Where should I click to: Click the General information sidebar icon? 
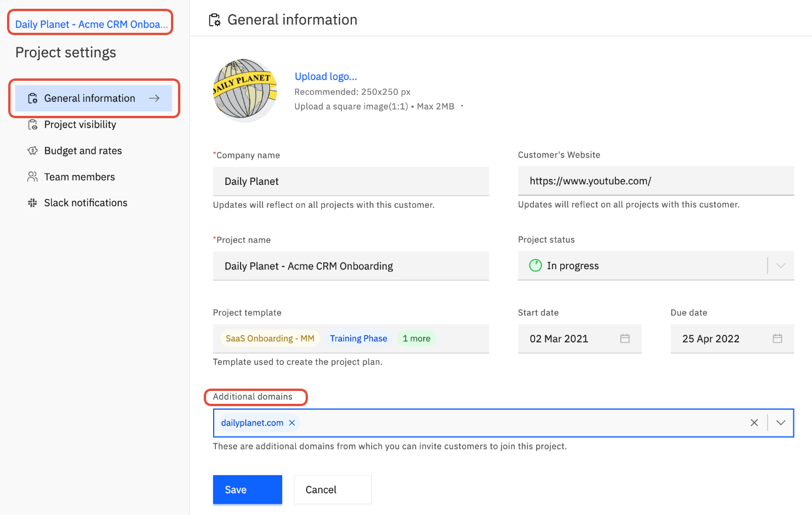click(x=33, y=98)
